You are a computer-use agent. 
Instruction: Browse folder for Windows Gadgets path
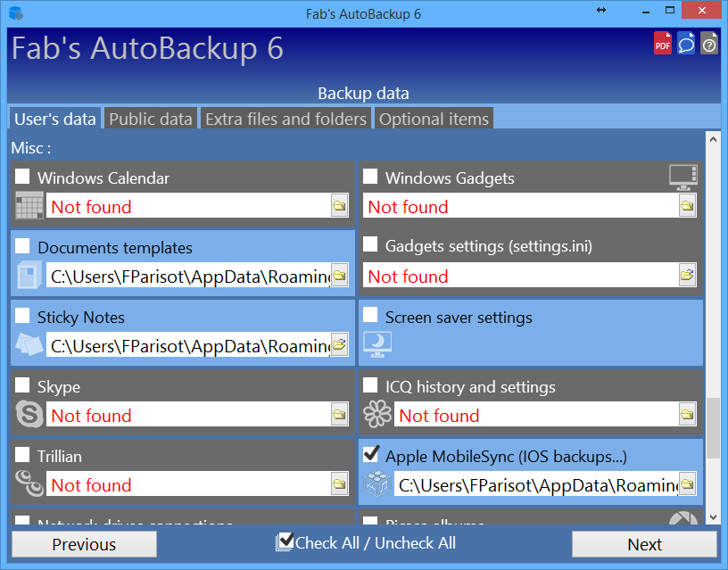(688, 205)
